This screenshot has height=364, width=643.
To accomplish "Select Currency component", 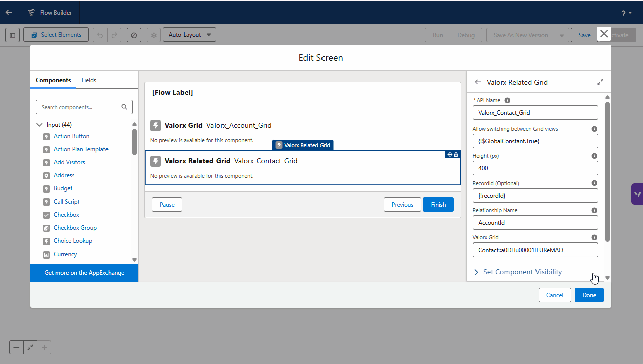I will point(65,254).
